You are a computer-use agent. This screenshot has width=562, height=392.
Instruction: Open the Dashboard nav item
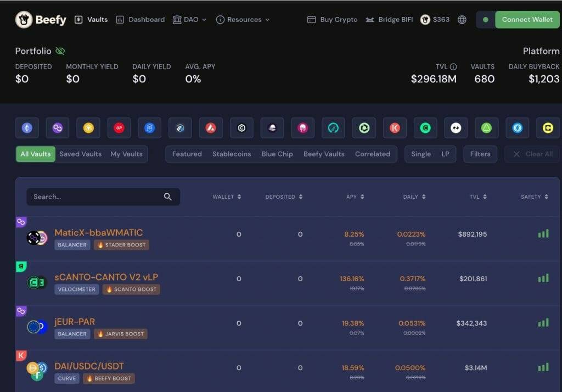coord(140,20)
